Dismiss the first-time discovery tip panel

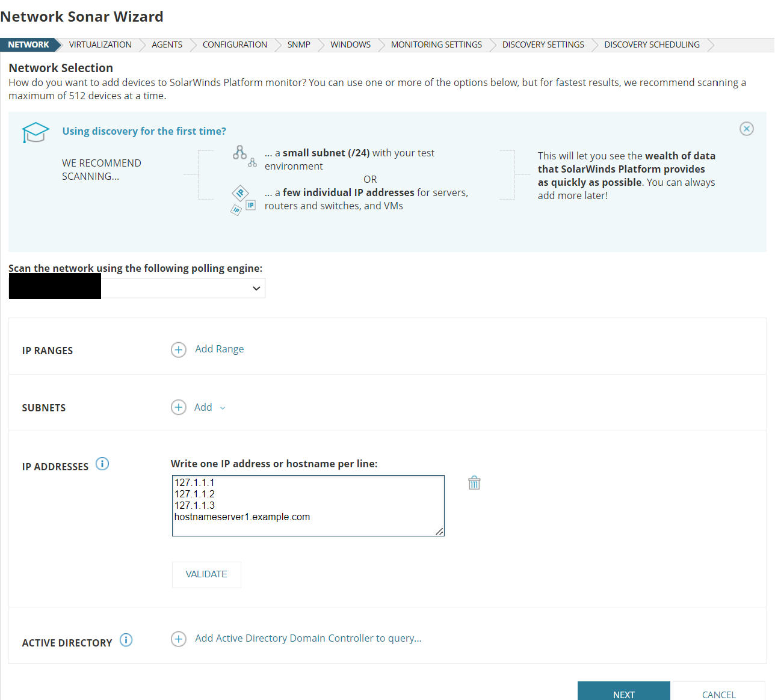click(x=746, y=129)
